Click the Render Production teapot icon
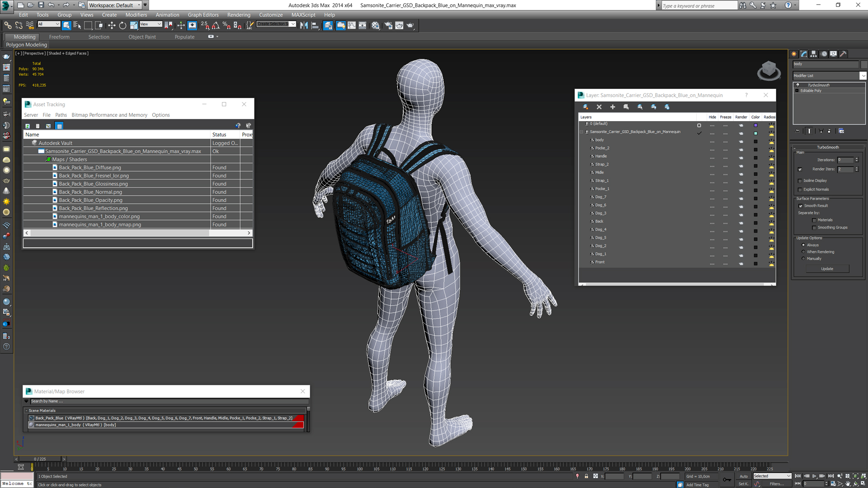Viewport: 868px width, 488px height. 410,25
